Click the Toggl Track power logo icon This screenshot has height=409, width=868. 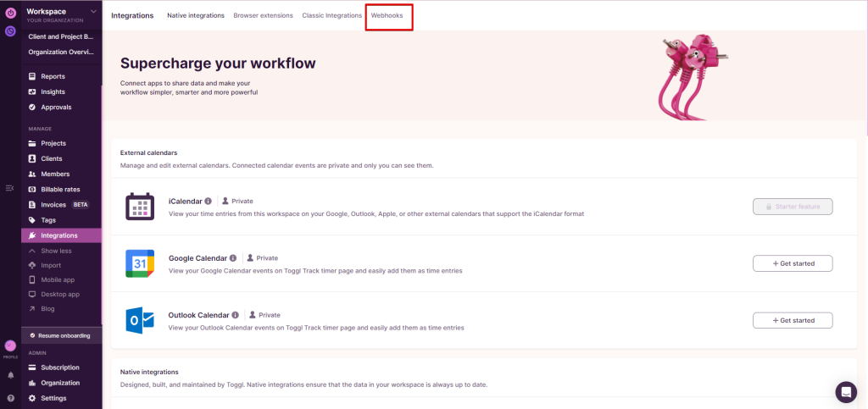coord(10,13)
